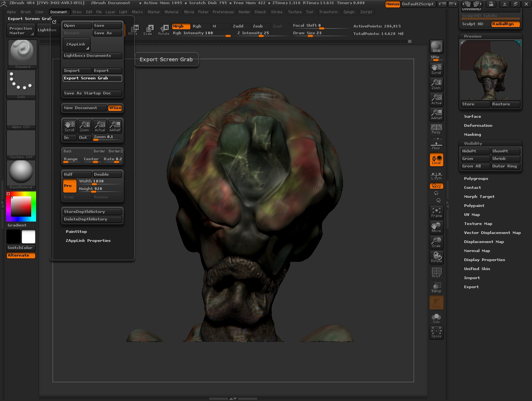The height and width of the screenshot is (401, 532).
Task: Click Save As Startup Doc button
Action: tap(92, 93)
